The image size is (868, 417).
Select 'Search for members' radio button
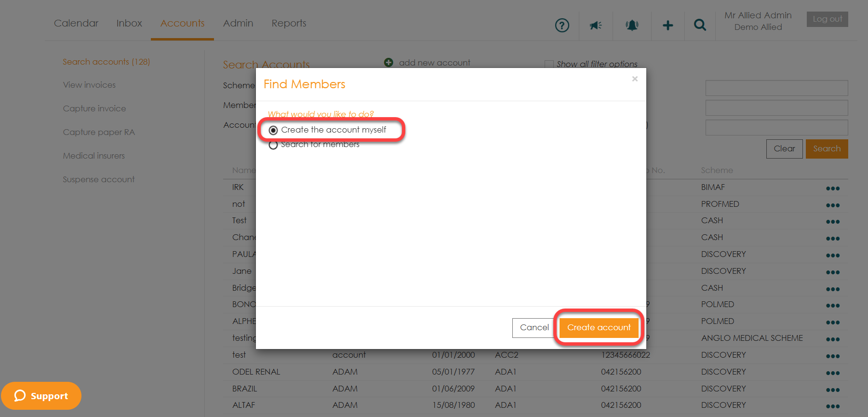point(273,145)
